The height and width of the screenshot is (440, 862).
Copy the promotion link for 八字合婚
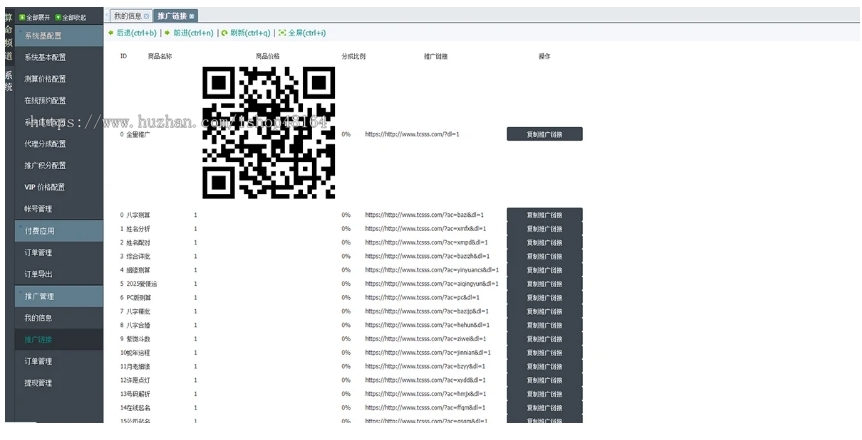point(544,325)
